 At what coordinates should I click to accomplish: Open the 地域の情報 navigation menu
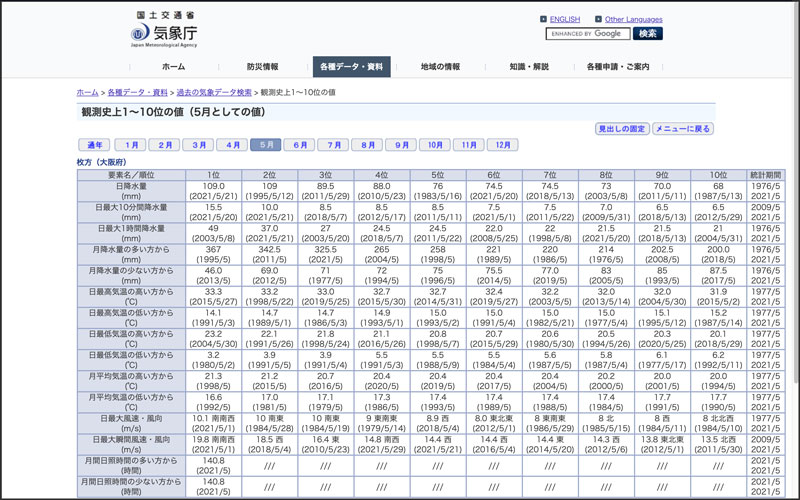pyautogui.click(x=440, y=67)
